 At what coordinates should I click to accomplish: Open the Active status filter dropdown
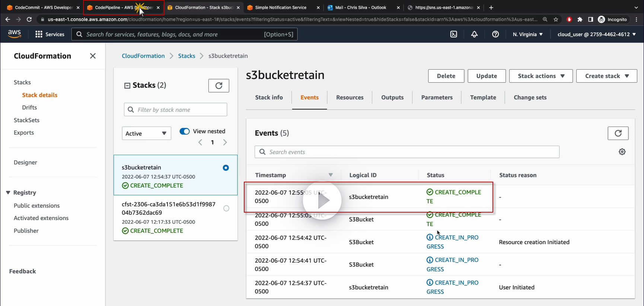click(146, 133)
